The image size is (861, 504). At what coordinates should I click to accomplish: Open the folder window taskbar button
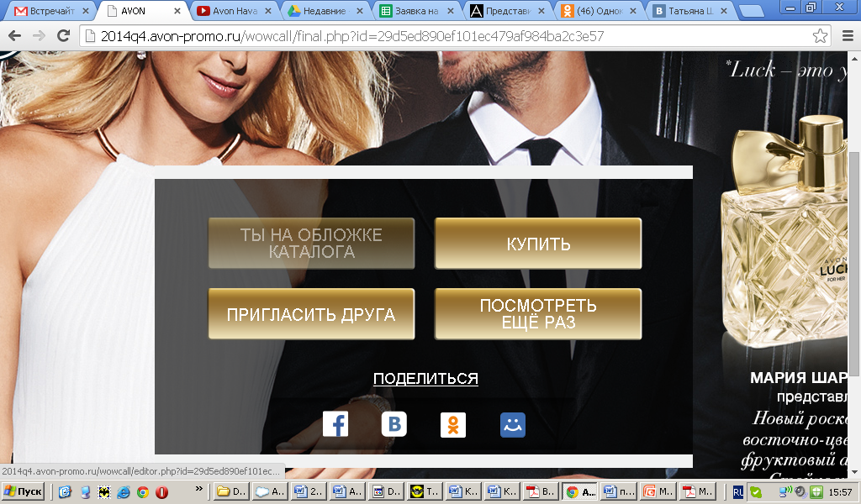click(x=230, y=492)
